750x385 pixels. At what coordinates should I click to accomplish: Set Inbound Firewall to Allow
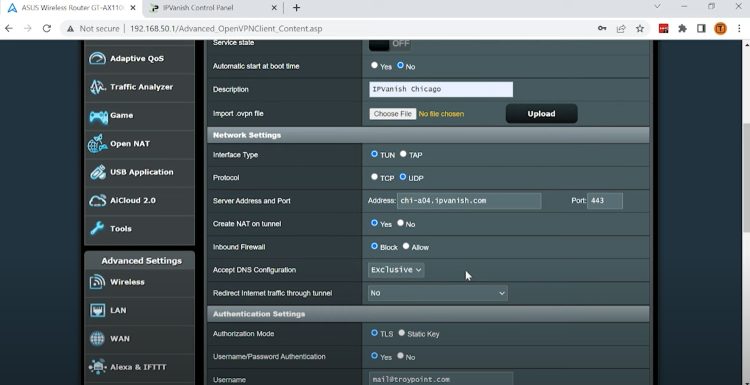(x=406, y=246)
